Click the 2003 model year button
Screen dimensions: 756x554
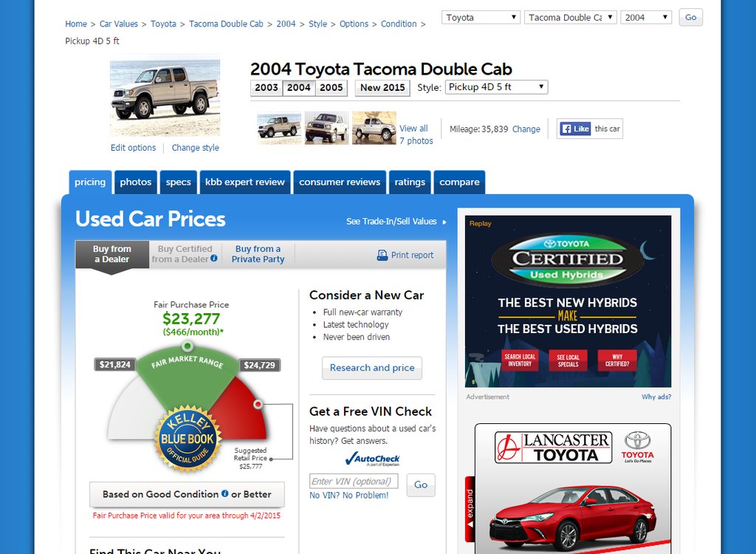(267, 88)
